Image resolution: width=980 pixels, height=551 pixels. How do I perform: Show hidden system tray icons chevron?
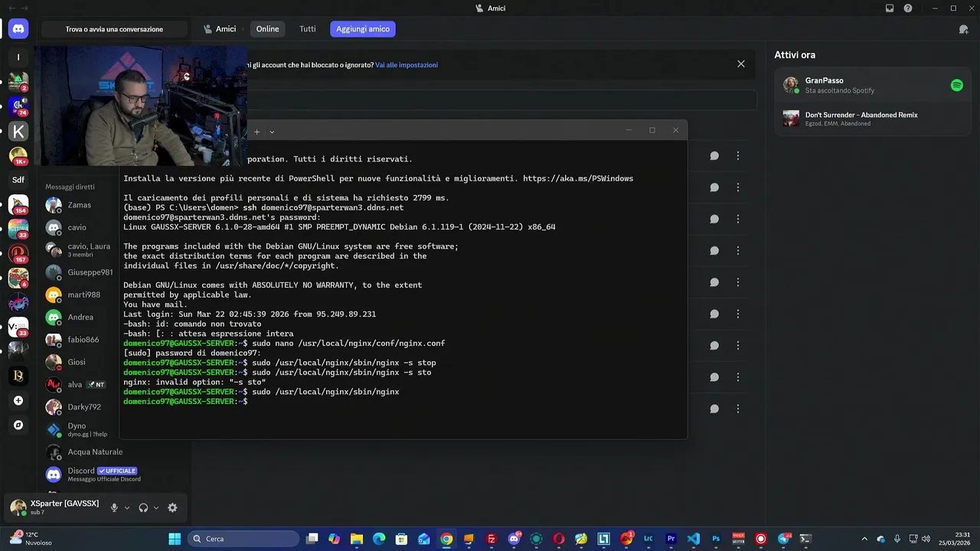point(864,539)
